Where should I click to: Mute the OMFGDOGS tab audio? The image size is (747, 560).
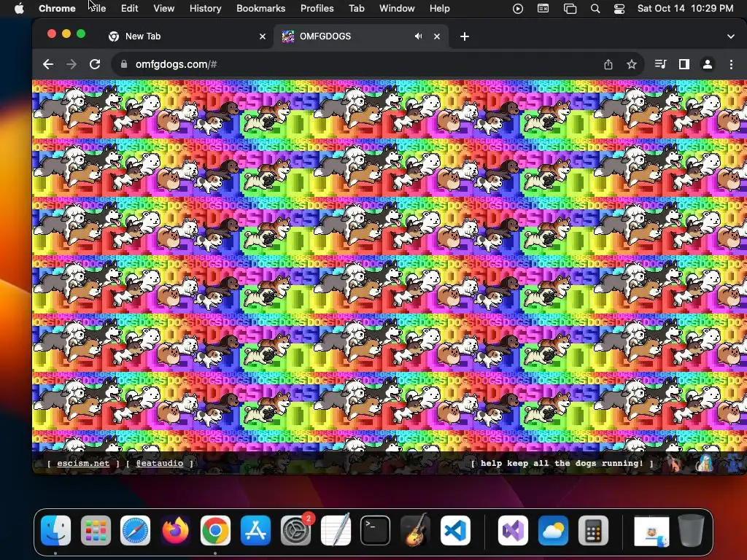(x=418, y=36)
